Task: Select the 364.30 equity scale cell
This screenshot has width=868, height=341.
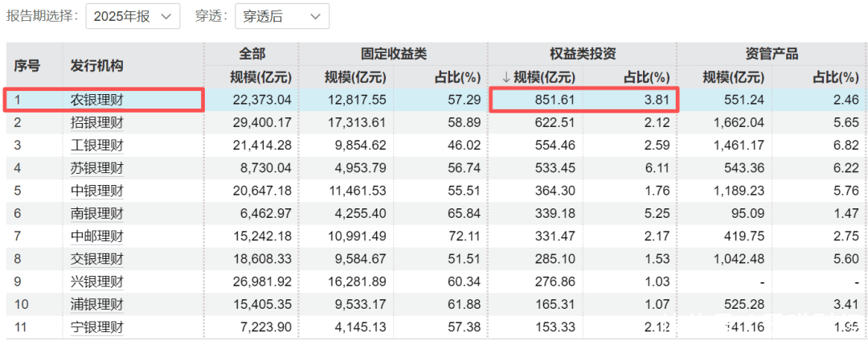Action: 555,191
